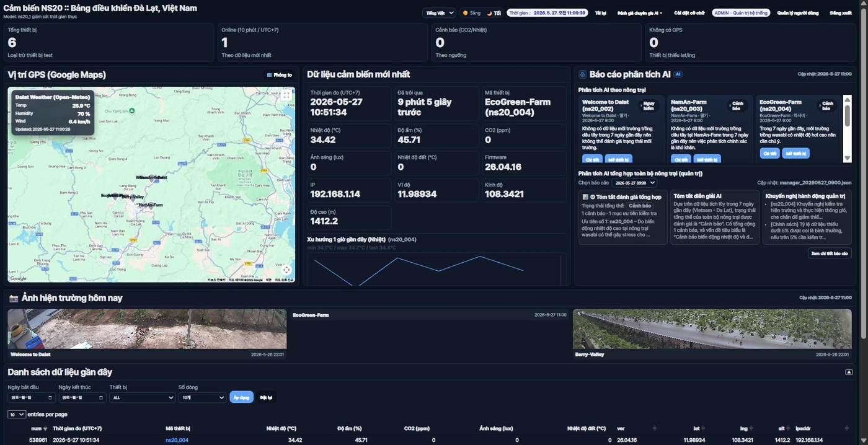Viewport: 868px width, 445px height.
Task: Click Mở thiết bị on EcoGreen-Farm card
Action: [795, 152]
